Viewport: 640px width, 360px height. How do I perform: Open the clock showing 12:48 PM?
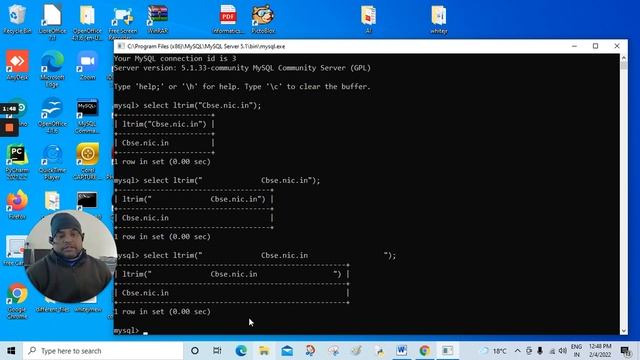(x=600, y=351)
